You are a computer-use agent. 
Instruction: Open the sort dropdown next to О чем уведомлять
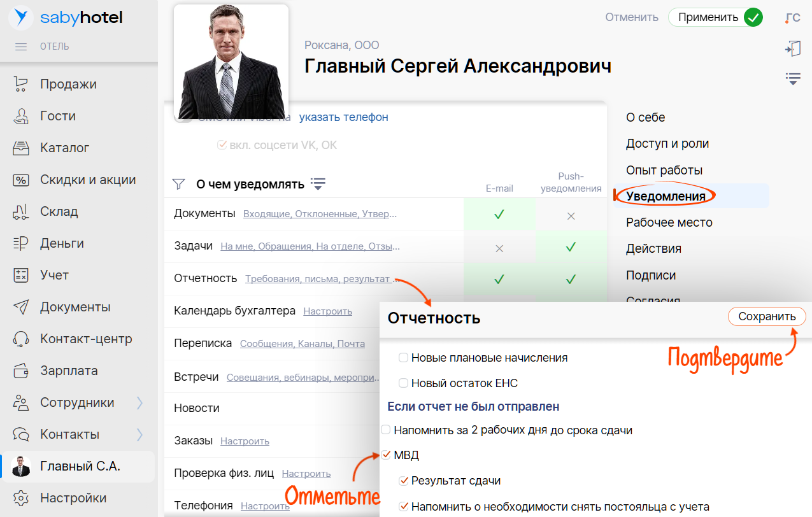318,184
